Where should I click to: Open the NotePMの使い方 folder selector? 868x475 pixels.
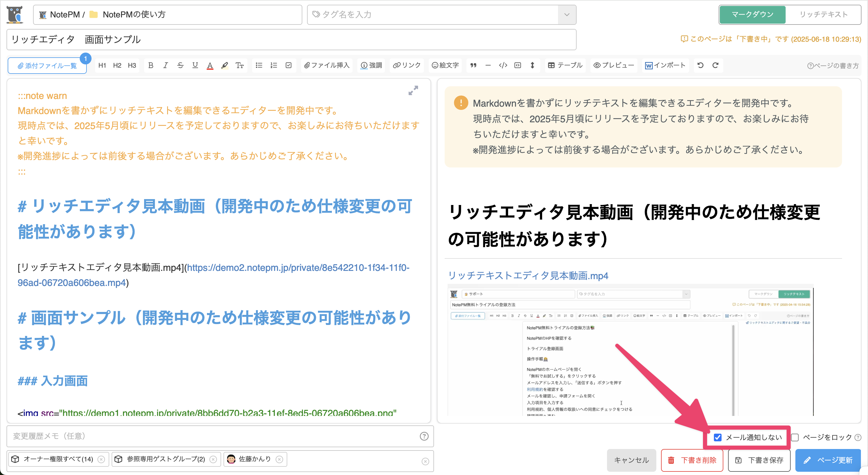point(167,14)
